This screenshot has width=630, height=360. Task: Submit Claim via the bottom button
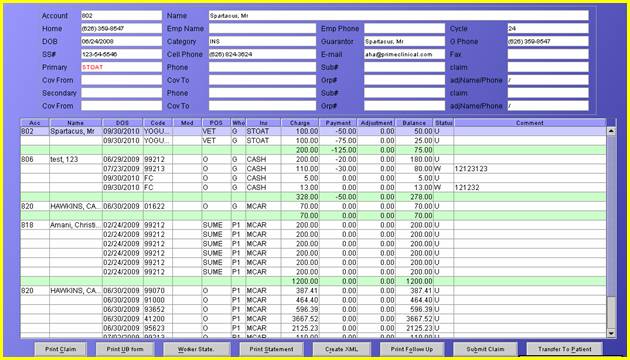[x=485, y=349]
